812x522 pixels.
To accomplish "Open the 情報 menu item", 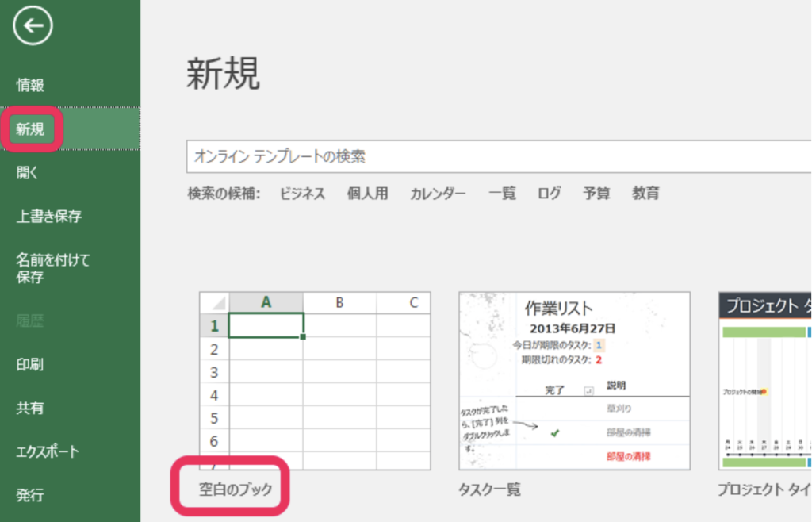I will pyautogui.click(x=30, y=86).
